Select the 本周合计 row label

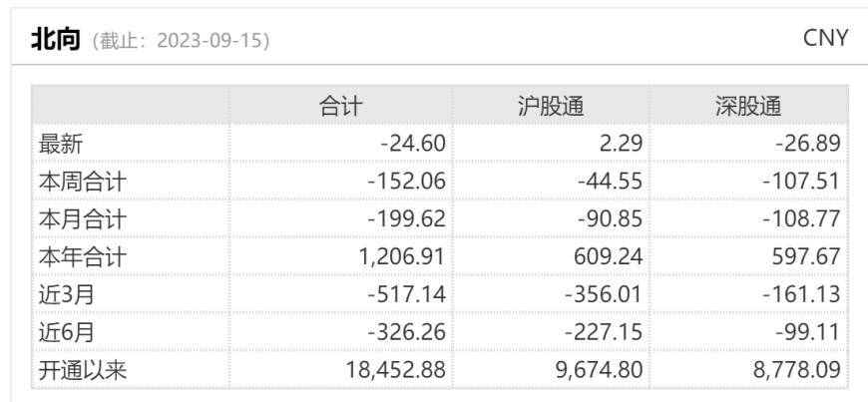(83, 182)
